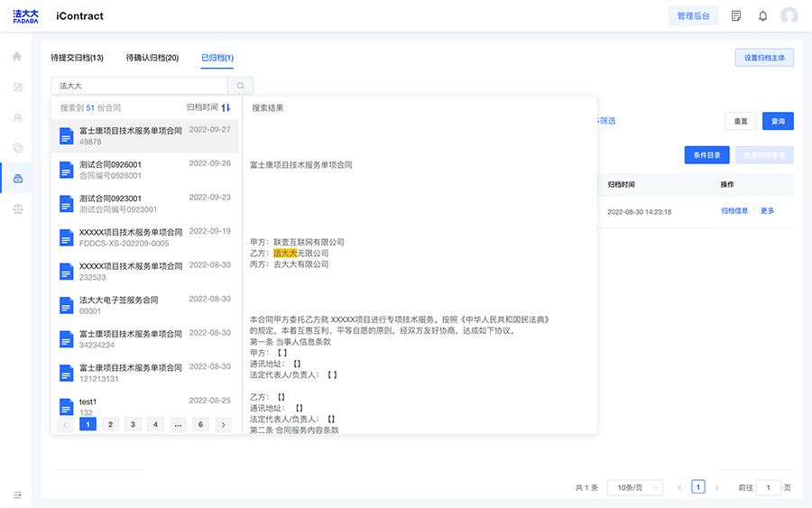
Task: Expand the sidebar using bottom-left menu icon
Action: (x=16, y=494)
